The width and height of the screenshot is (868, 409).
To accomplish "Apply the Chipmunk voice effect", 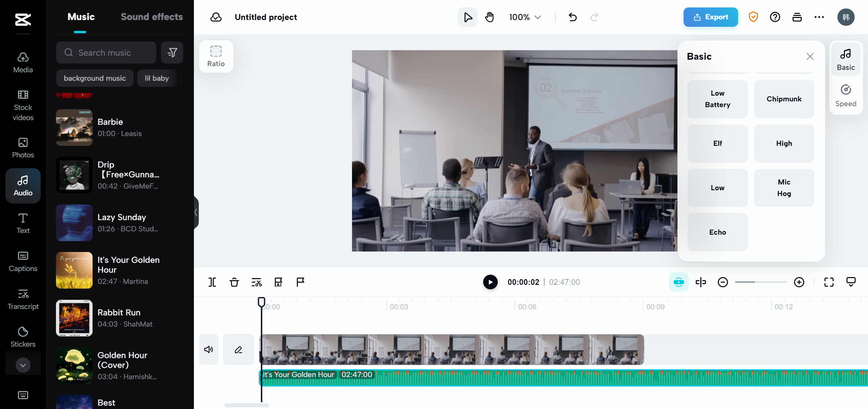I will (784, 99).
